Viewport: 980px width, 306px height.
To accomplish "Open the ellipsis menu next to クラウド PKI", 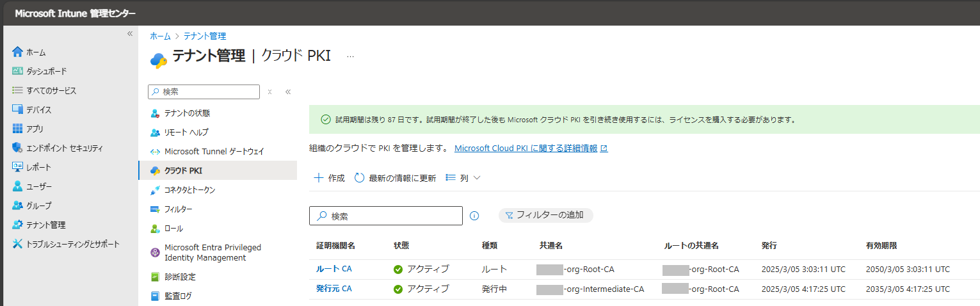I will click(350, 56).
